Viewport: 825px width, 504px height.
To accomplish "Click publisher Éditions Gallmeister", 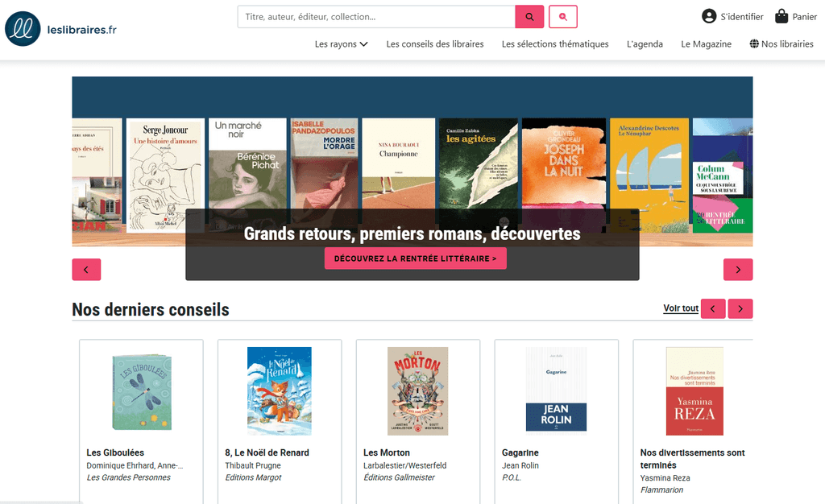I will click(x=399, y=477).
